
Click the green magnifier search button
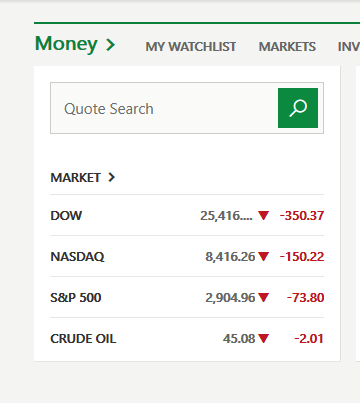298,108
